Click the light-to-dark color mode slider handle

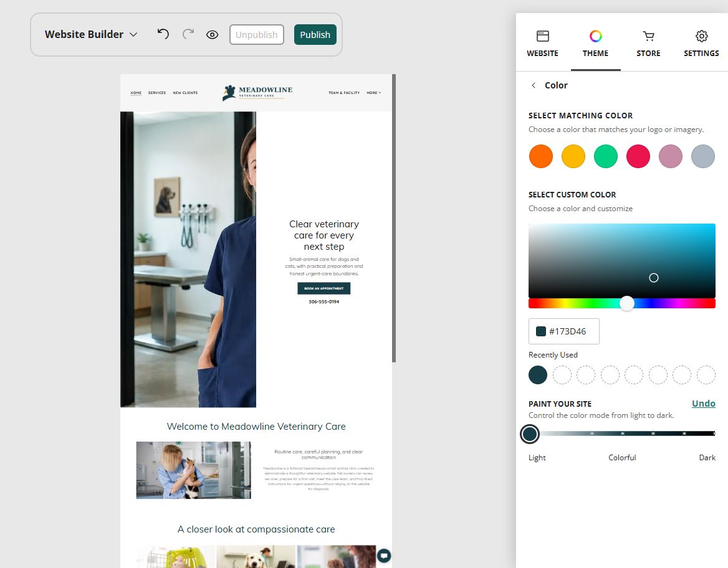(x=530, y=434)
